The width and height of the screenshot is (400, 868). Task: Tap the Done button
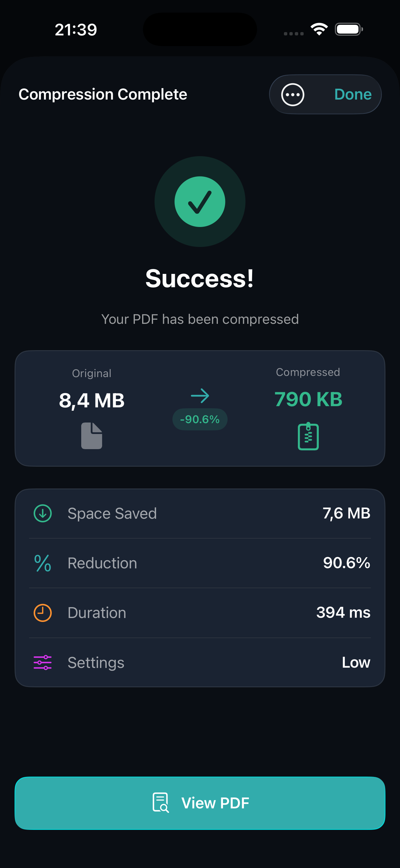352,95
